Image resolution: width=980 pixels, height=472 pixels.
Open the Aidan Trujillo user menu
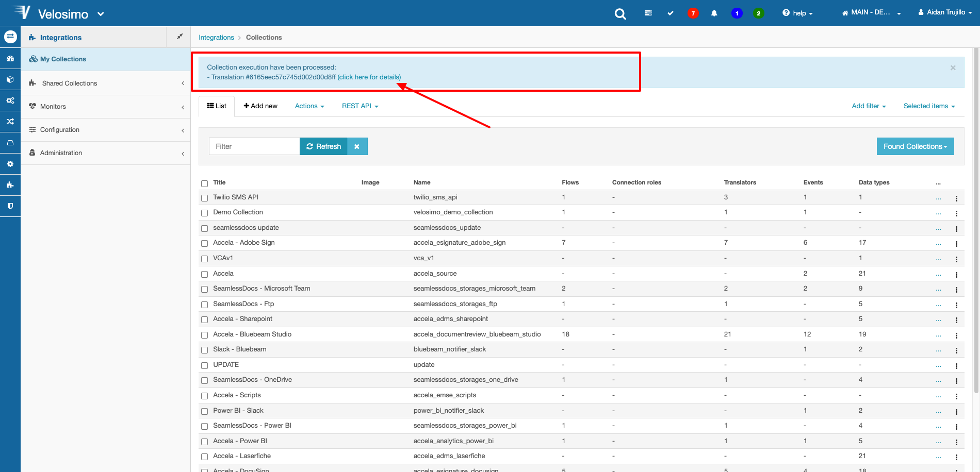coord(945,12)
